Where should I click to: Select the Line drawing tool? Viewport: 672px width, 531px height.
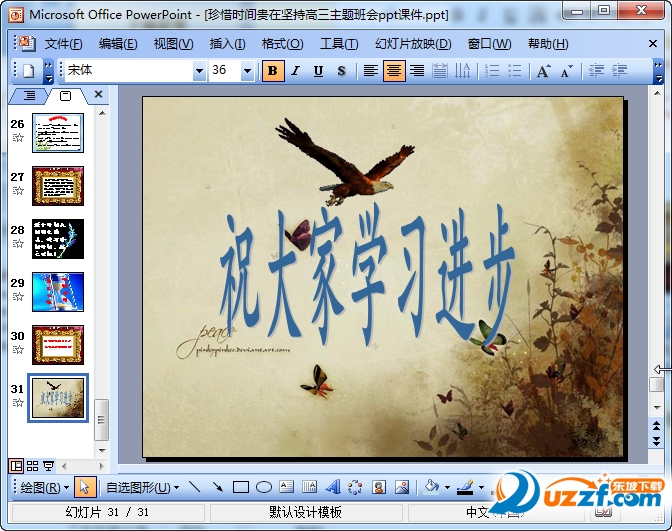click(195, 487)
